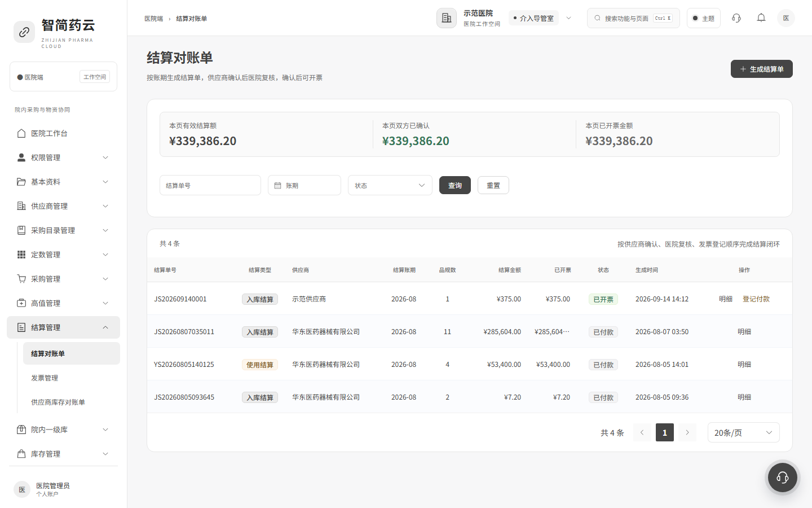Expand the 院内一级库 menu chevron

point(105,430)
